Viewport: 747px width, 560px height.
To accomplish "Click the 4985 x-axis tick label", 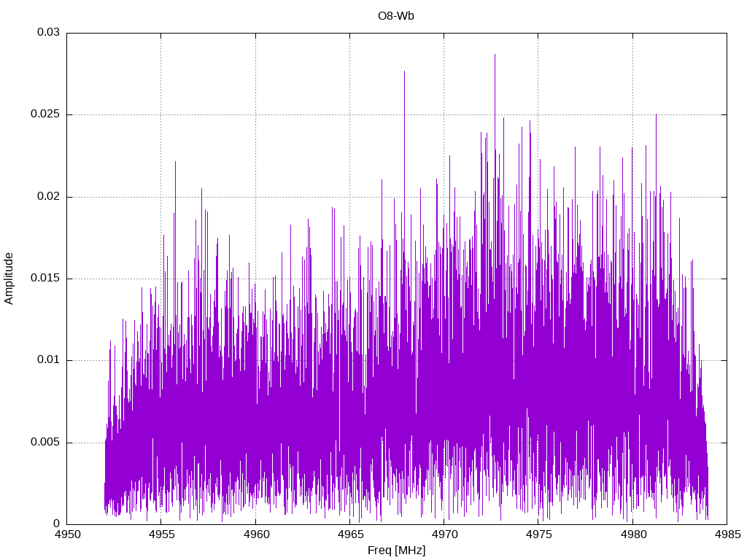I will 727,534.
